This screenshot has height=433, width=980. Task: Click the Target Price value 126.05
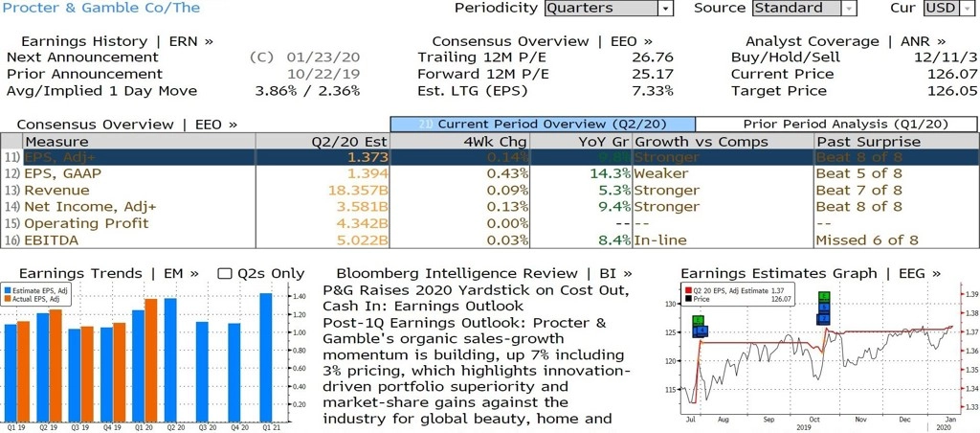coord(952,91)
